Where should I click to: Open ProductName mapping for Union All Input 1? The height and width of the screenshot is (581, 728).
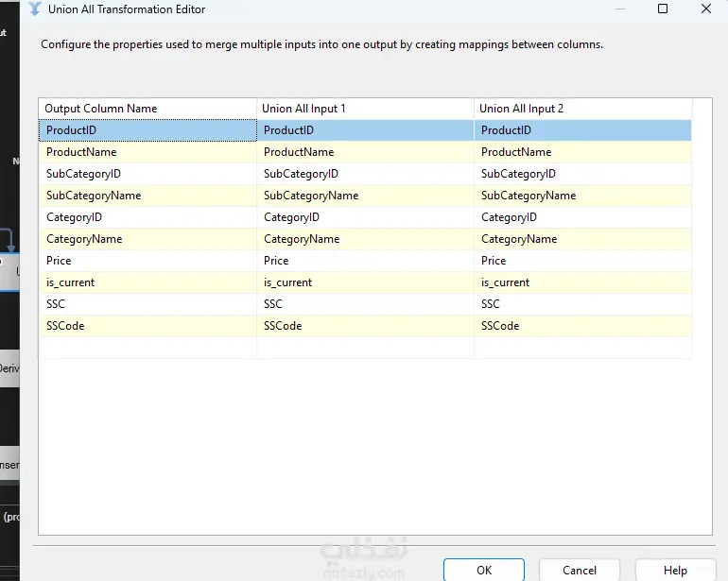(x=365, y=152)
